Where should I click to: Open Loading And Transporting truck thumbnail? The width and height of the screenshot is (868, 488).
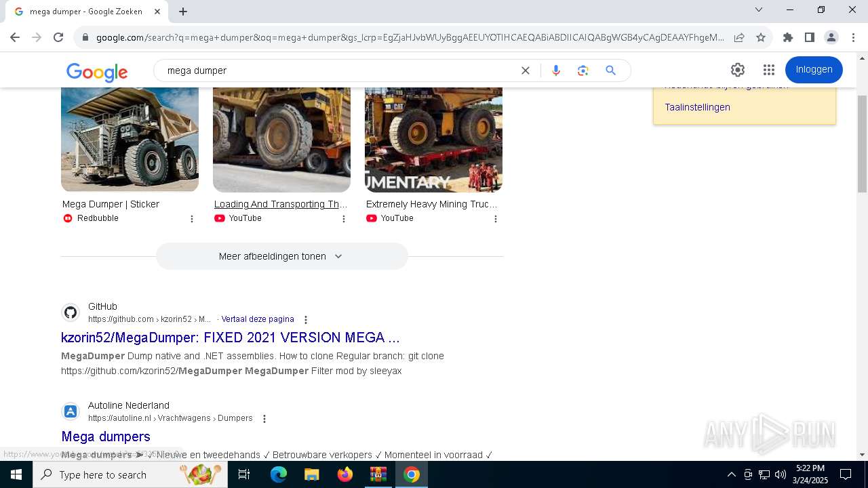point(281,139)
